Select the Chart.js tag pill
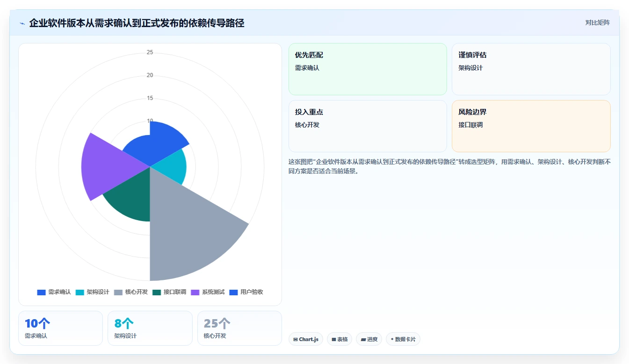Image resolution: width=629 pixels, height=364 pixels. coord(306,339)
